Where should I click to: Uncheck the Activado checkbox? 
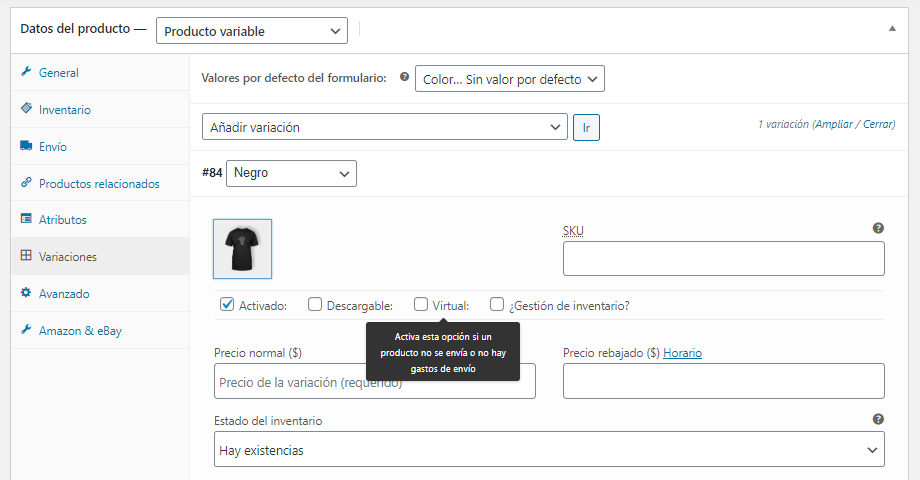227,305
